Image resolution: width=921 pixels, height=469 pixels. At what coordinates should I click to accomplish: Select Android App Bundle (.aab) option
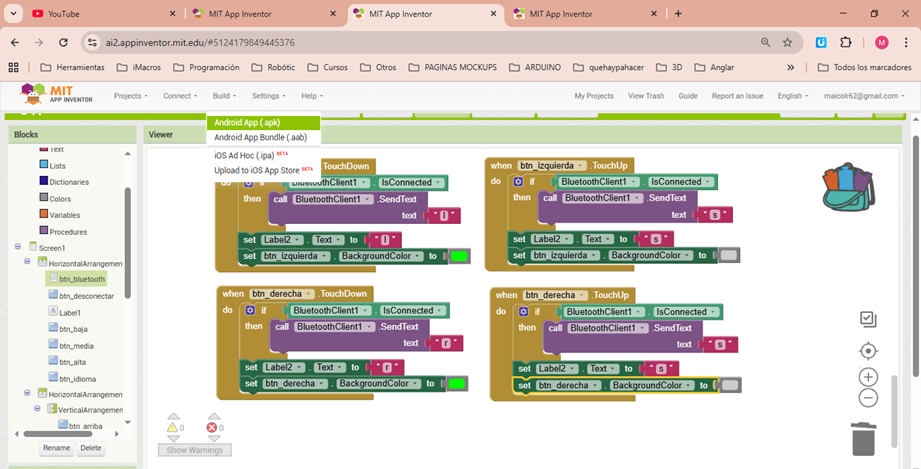coord(260,138)
